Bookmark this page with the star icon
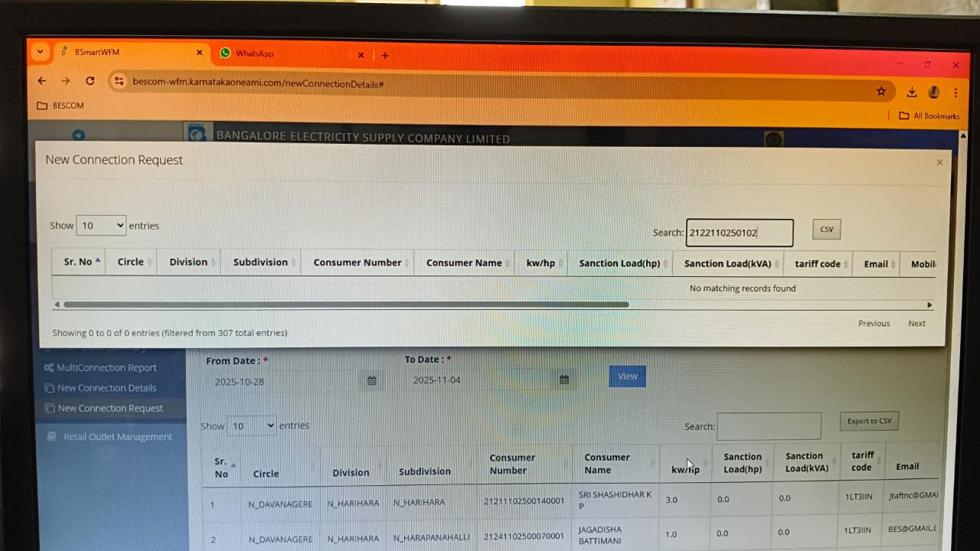Image resolution: width=980 pixels, height=551 pixels. coord(881,91)
